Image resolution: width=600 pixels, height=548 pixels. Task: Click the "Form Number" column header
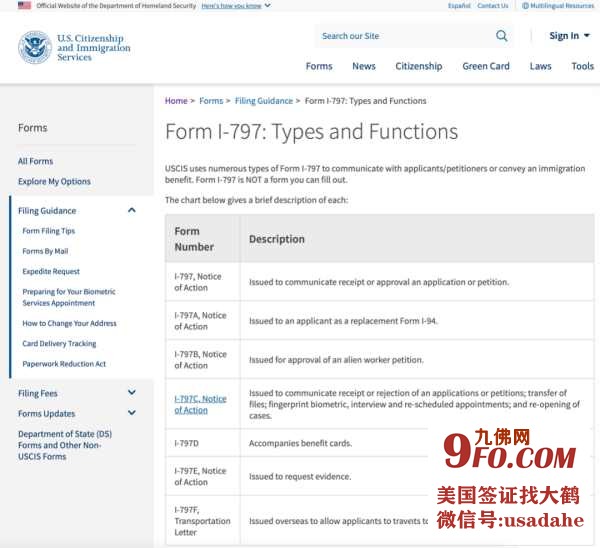point(203,239)
